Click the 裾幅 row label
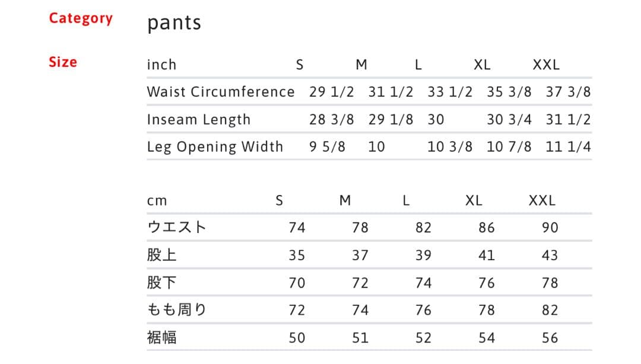The width and height of the screenshot is (641, 364). point(161,338)
